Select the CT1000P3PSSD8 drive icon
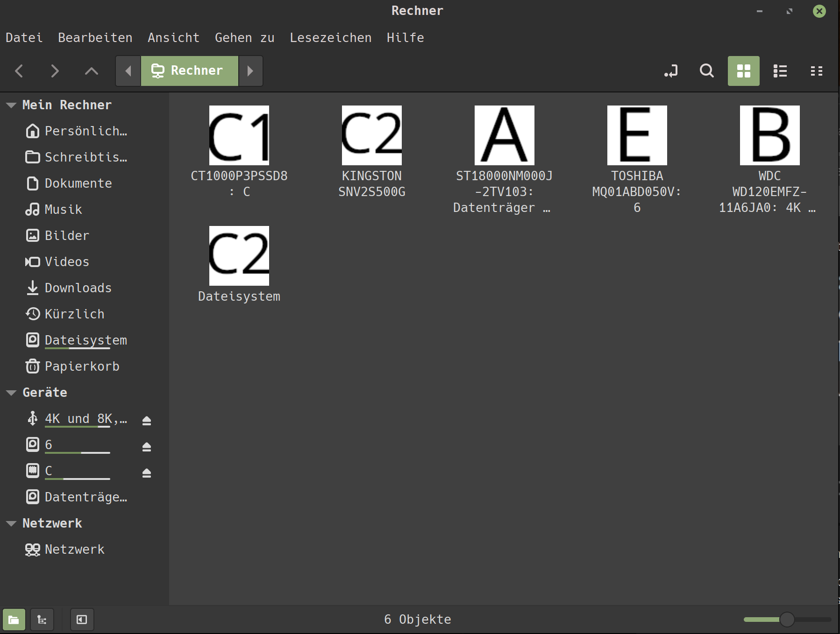 pyautogui.click(x=239, y=135)
